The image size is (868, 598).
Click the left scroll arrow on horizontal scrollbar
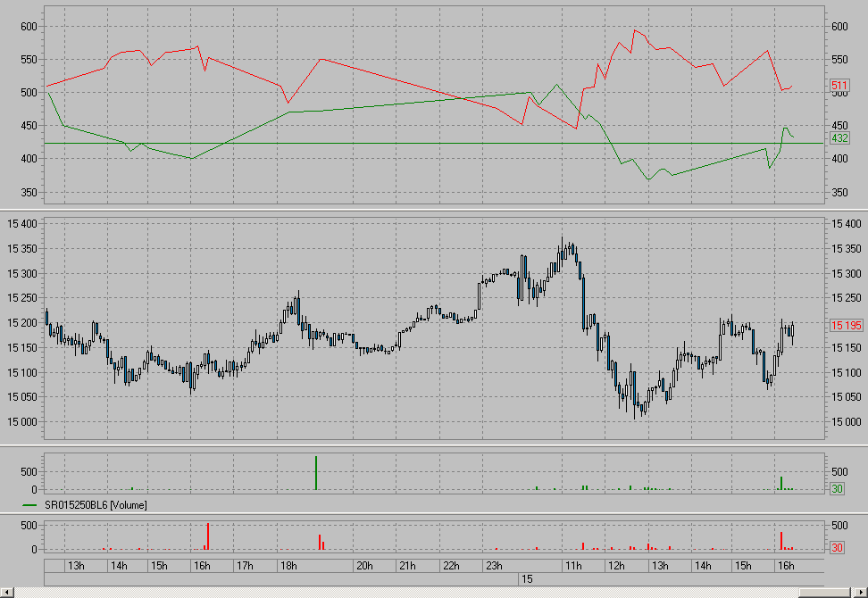pos(7,592)
